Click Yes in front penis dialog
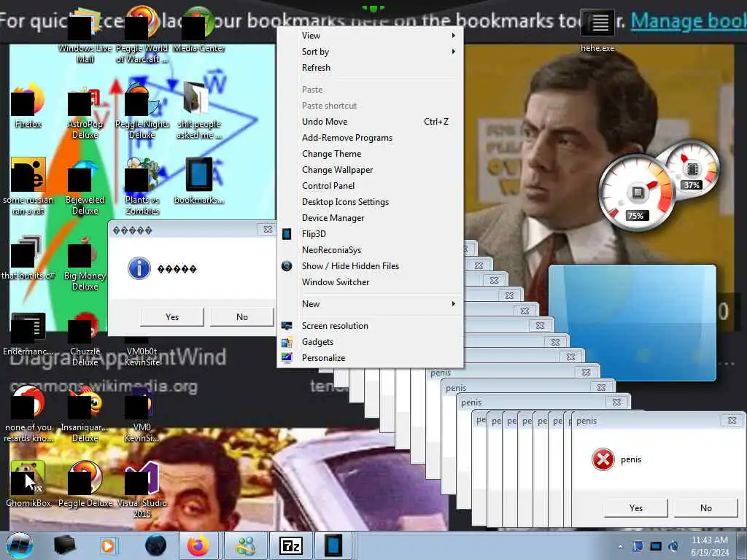Image resolution: width=747 pixels, height=560 pixels. point(636,507)
